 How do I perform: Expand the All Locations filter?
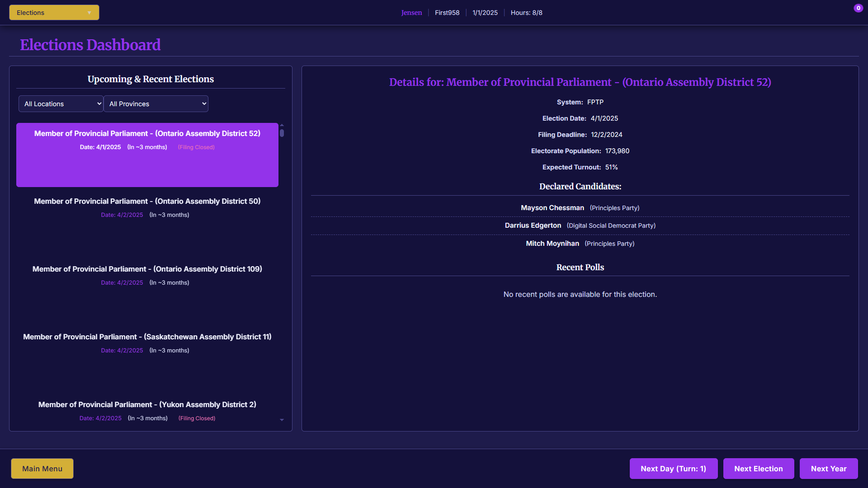61,104
